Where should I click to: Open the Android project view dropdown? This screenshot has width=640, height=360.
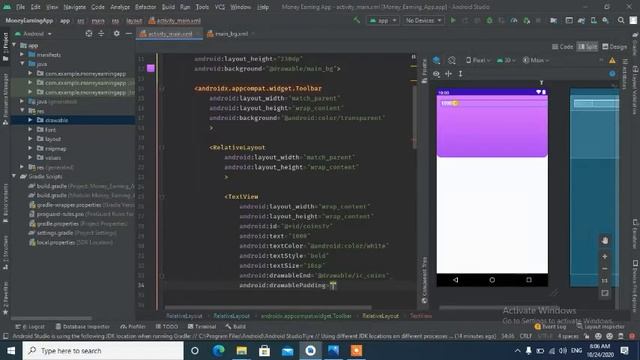click(x=33, y=34)
